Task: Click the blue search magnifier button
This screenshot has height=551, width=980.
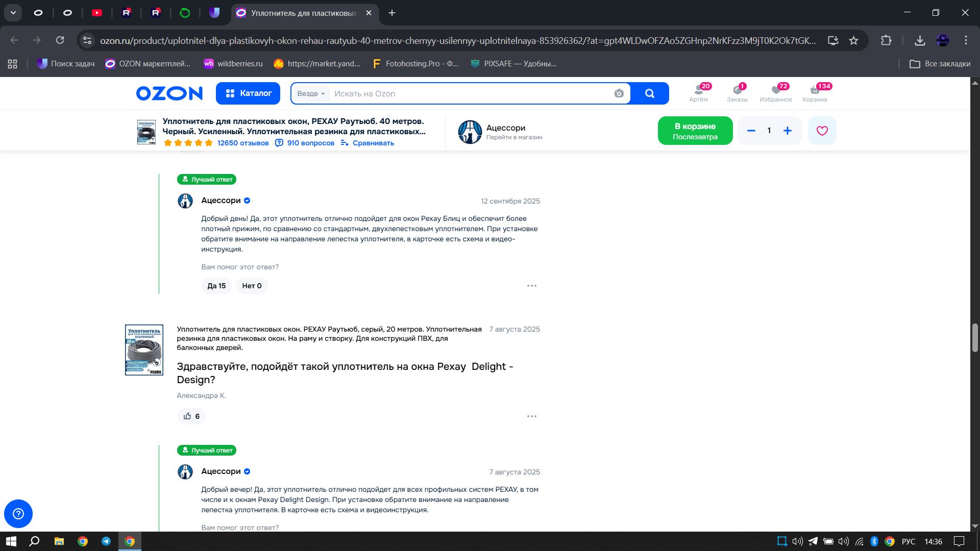Action: coord(649,93)
